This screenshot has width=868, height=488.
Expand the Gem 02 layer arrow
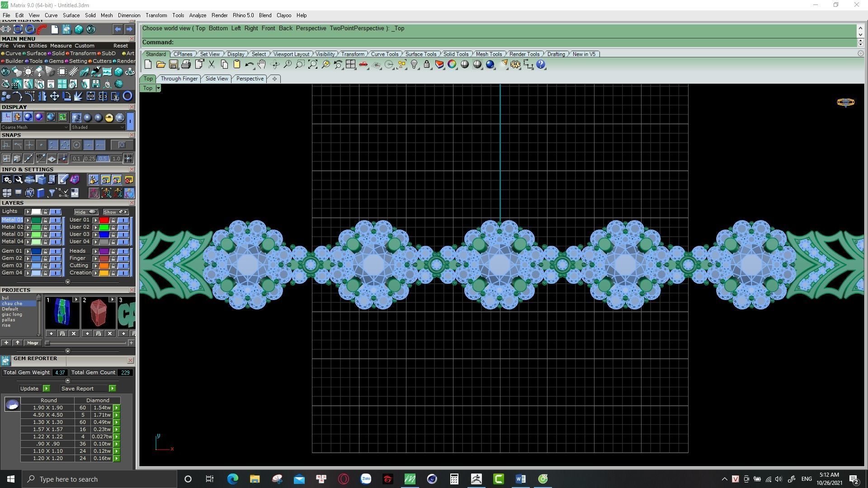[28, 258]
